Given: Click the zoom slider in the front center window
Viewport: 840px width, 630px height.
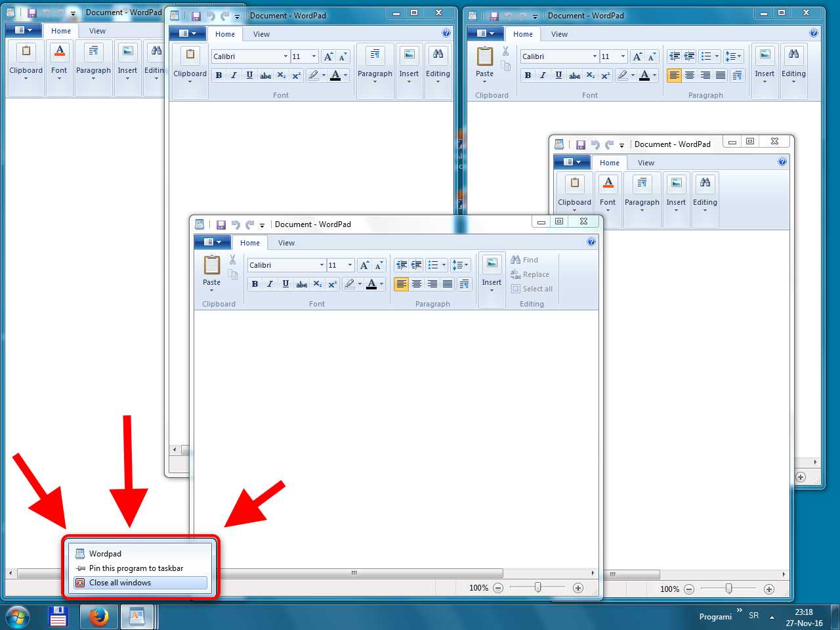Looking at the screenshot, I should tap(537, 588).
